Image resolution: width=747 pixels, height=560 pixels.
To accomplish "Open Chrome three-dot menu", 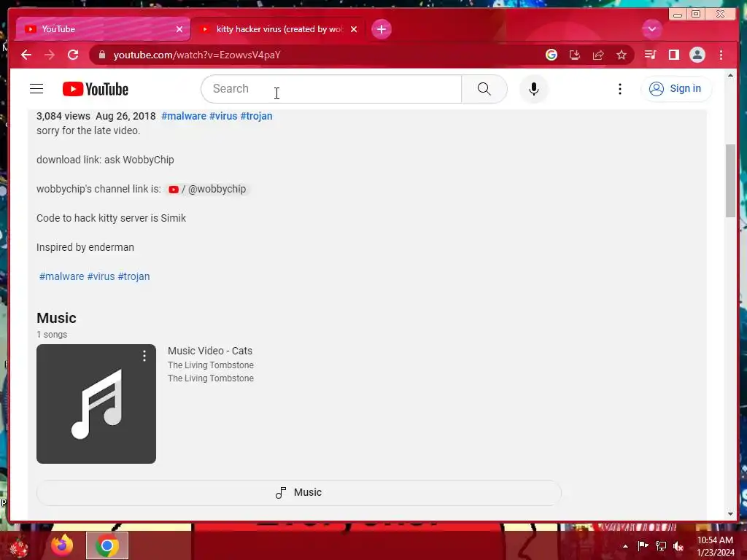I will pyautogui.click(x=721, y=55).
